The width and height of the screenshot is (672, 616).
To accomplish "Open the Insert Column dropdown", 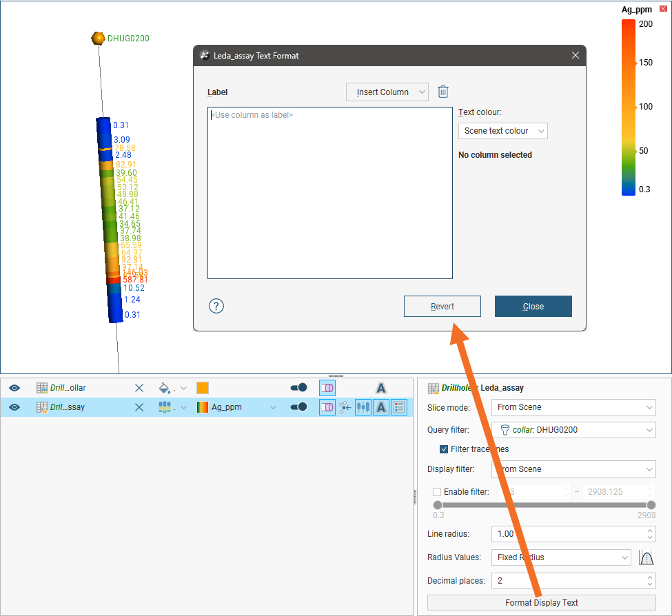I will coord(387,92).
